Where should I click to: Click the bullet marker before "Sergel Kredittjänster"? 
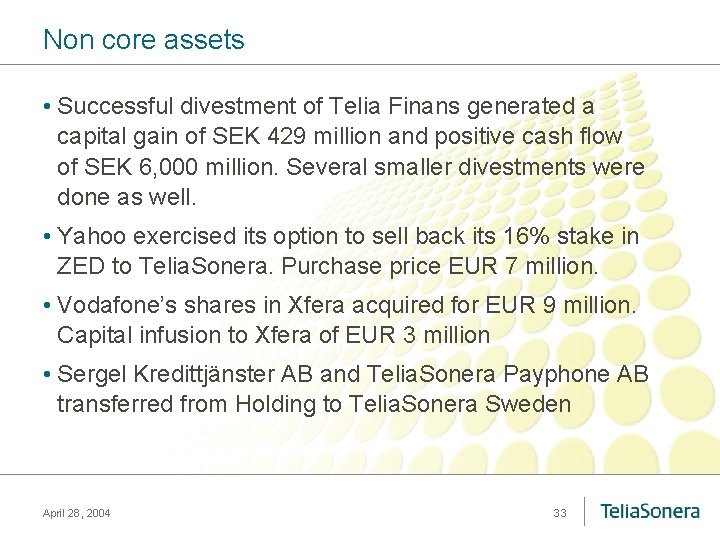tap(48, 376)
